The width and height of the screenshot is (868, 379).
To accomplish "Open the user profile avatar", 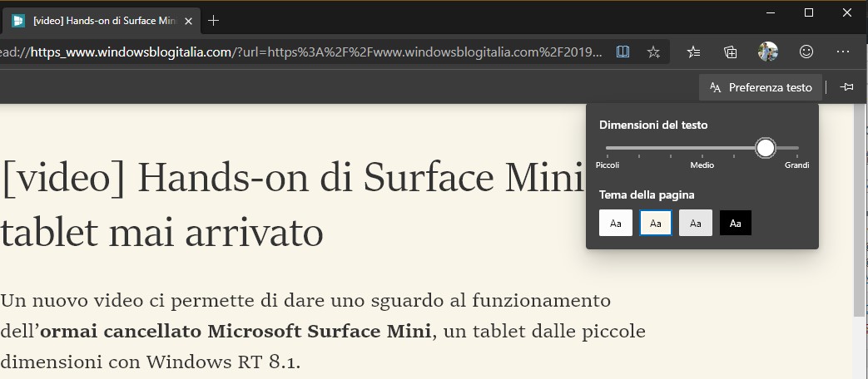I will pos(768,52).
